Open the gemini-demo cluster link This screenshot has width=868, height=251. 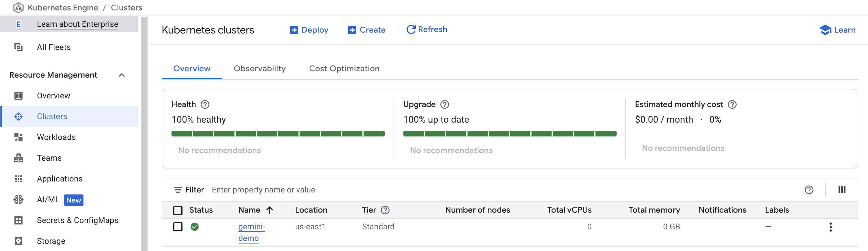coord(252,233)
